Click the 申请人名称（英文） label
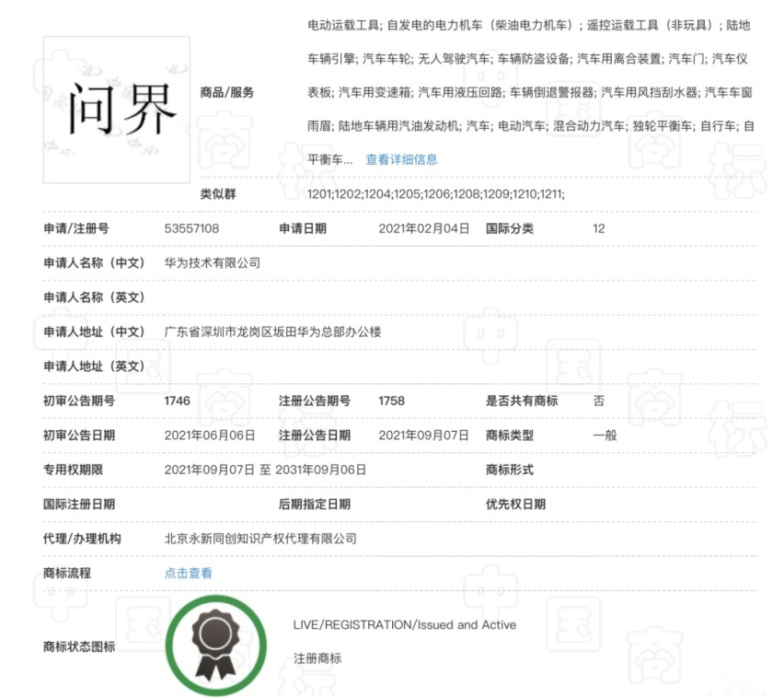 coord(94,297)
